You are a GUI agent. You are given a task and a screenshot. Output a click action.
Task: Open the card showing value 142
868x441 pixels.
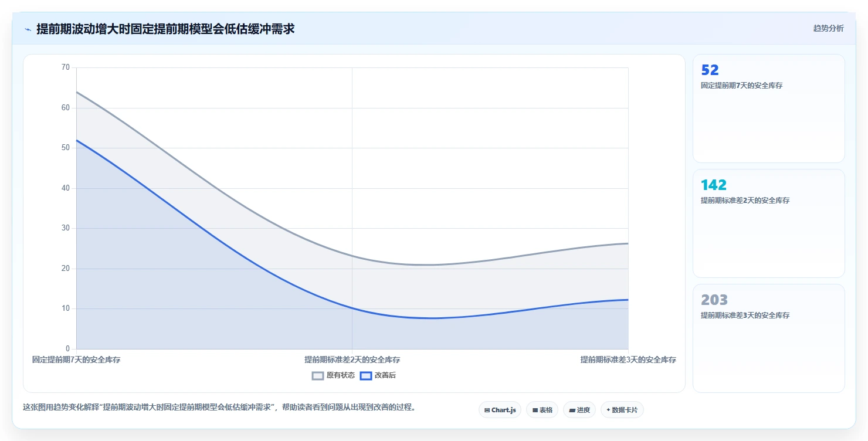tap(768, 223)
